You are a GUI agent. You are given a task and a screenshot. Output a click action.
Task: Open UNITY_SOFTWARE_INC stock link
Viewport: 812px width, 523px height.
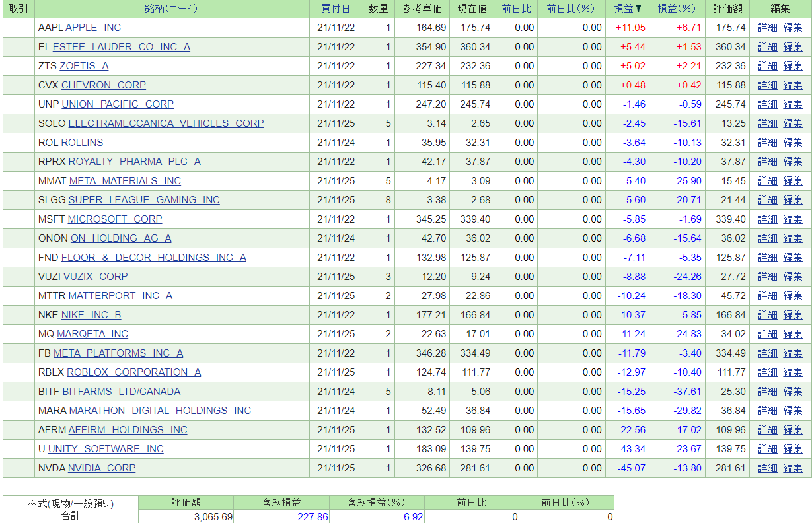[x=106, y=449]
